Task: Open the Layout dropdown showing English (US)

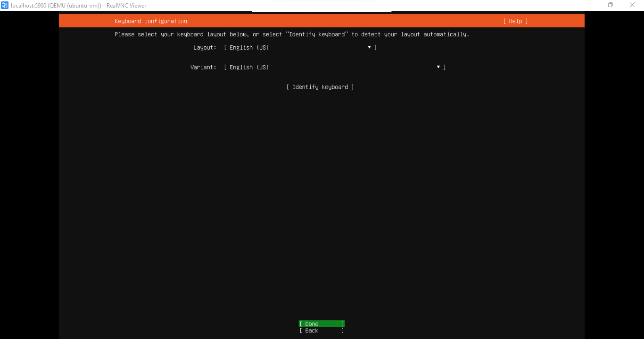Action: pos(300,48)
